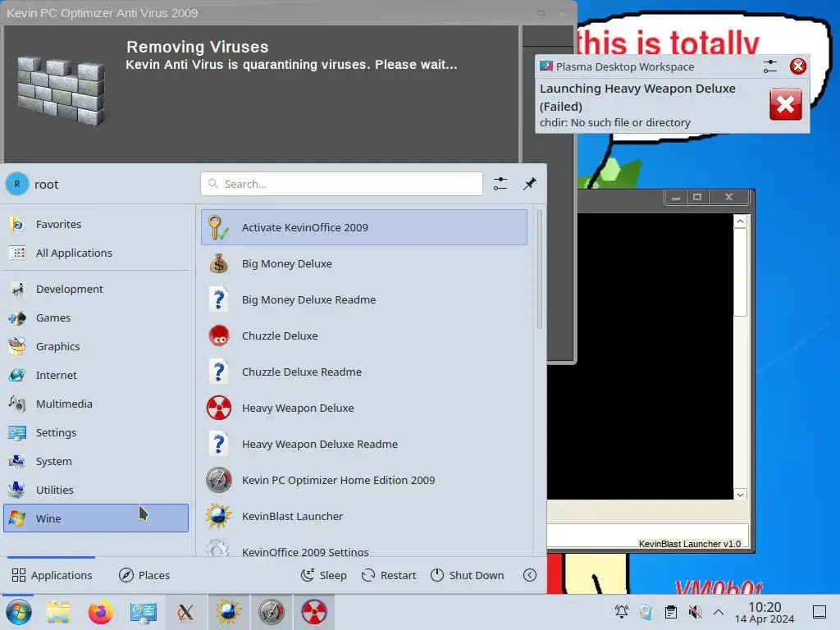
Task: Maximize the KevinBlast Launcher window
Action: click(697, 197)
